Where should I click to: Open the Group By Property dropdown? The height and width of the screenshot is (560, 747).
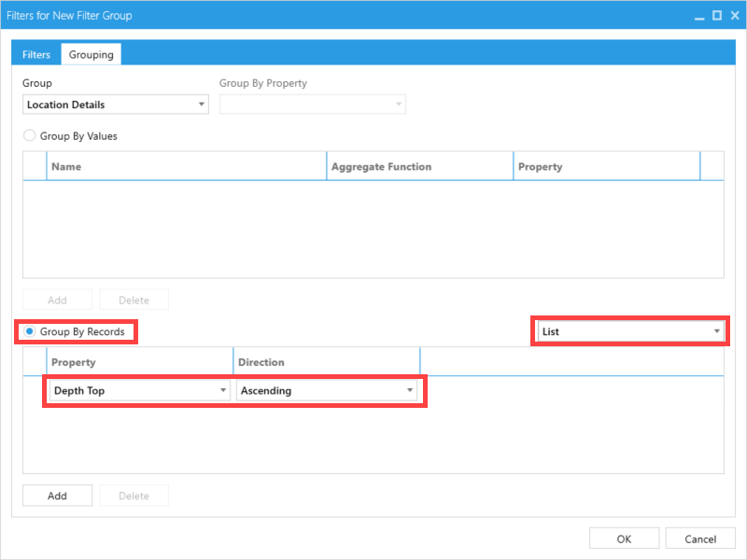313,105
